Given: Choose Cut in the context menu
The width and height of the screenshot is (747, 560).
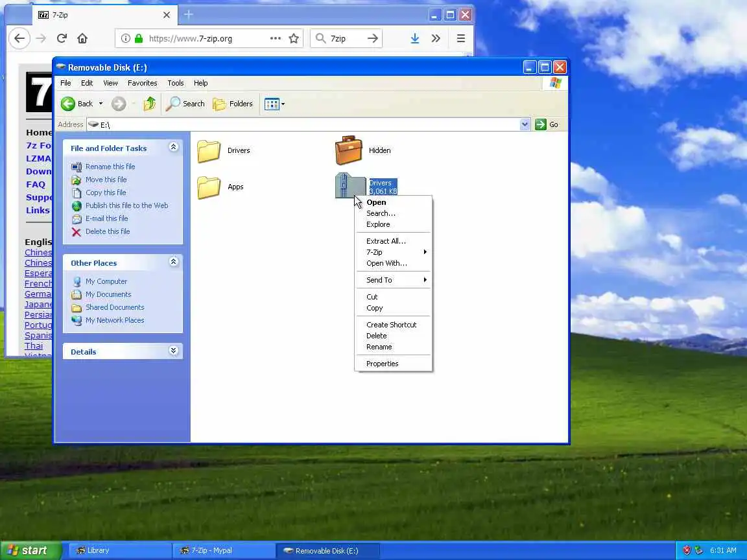Looking at the screenshot, I should click(x=394, y=297).
